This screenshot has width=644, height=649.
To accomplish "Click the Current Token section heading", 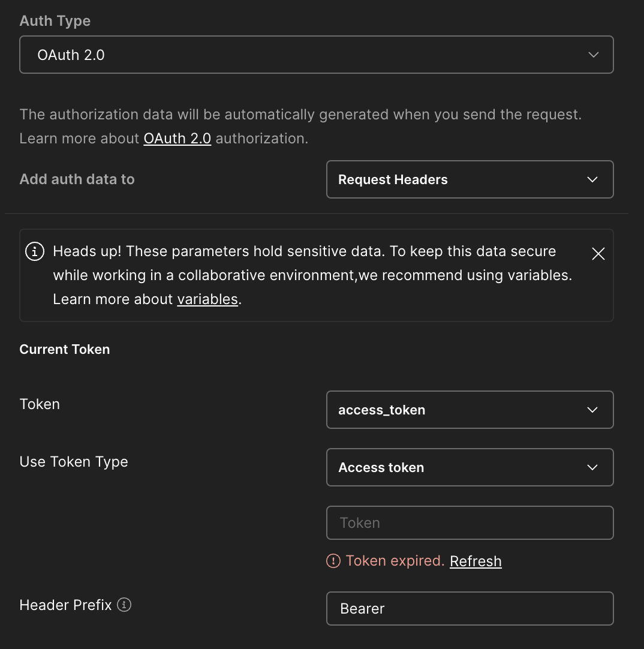I will pos(65,350).
